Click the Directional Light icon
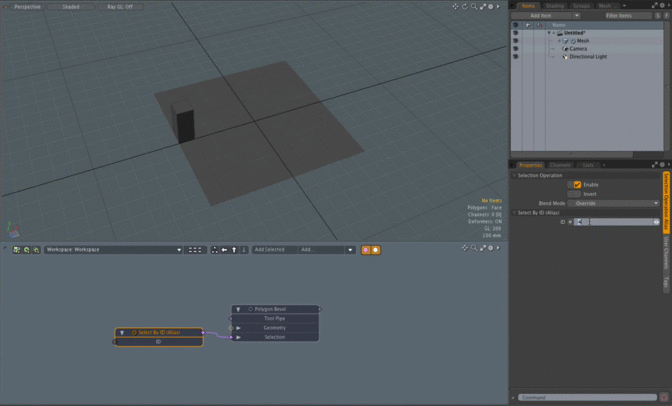The height and width of the screenshot is (406, 672). pos(565,57)
